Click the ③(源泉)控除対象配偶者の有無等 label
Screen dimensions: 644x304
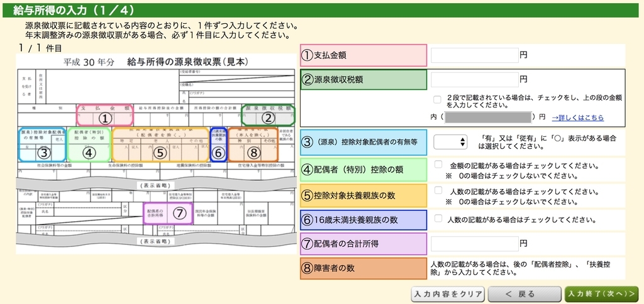(x=364, y=143)
